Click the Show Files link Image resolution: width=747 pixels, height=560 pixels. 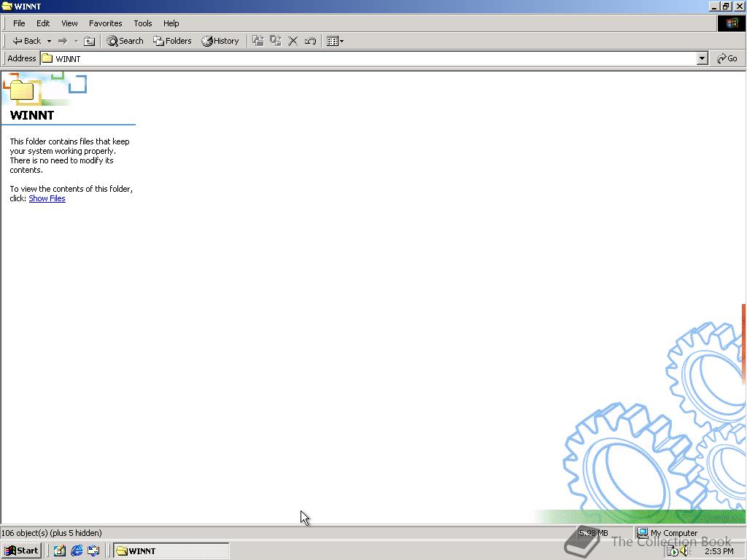47,198
